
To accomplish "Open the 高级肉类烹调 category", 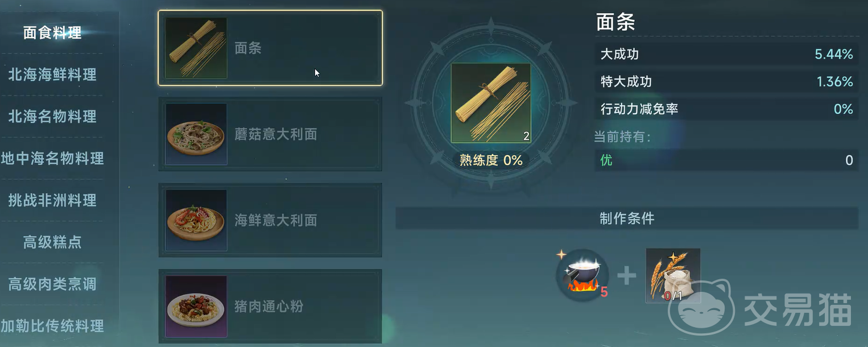I will pyautogui.click(x=52, y=284).
